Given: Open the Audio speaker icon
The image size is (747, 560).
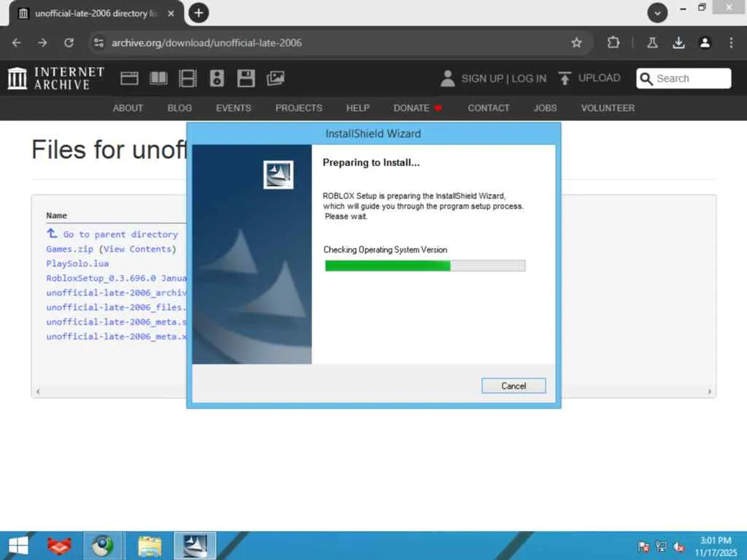Looking at the screenshot, I should [x=217, y=78].
